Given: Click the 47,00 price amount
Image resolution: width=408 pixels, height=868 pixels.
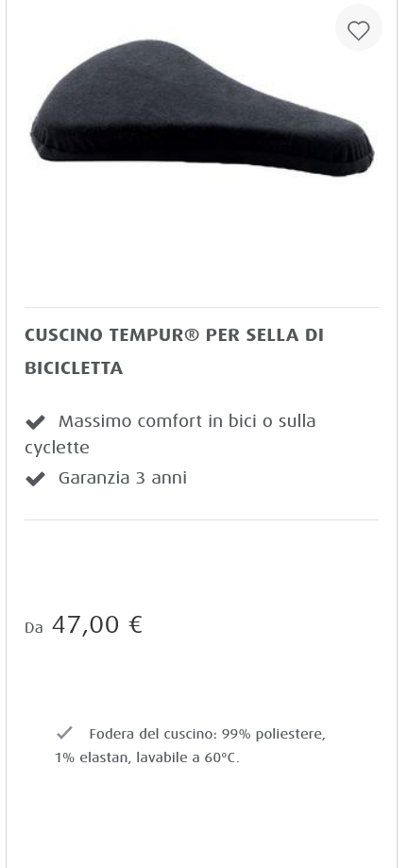Looking at the screenshot, I should 86,624.
